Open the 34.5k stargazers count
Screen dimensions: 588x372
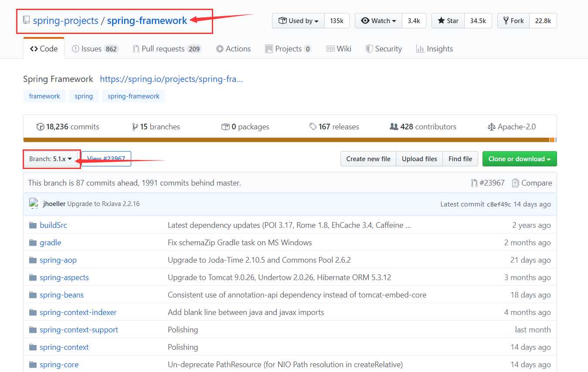[478, 21]
